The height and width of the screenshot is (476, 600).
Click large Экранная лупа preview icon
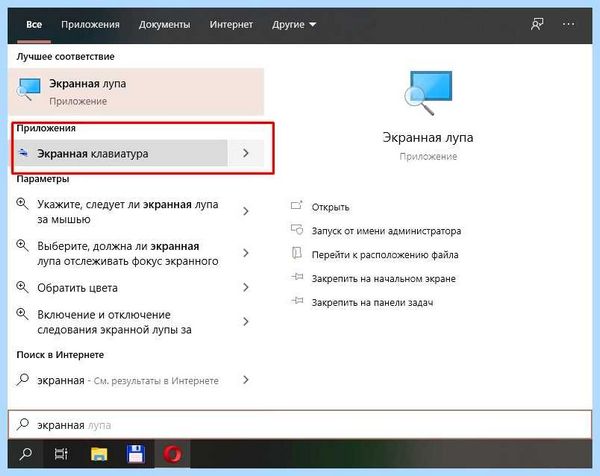tap(428, 93)
